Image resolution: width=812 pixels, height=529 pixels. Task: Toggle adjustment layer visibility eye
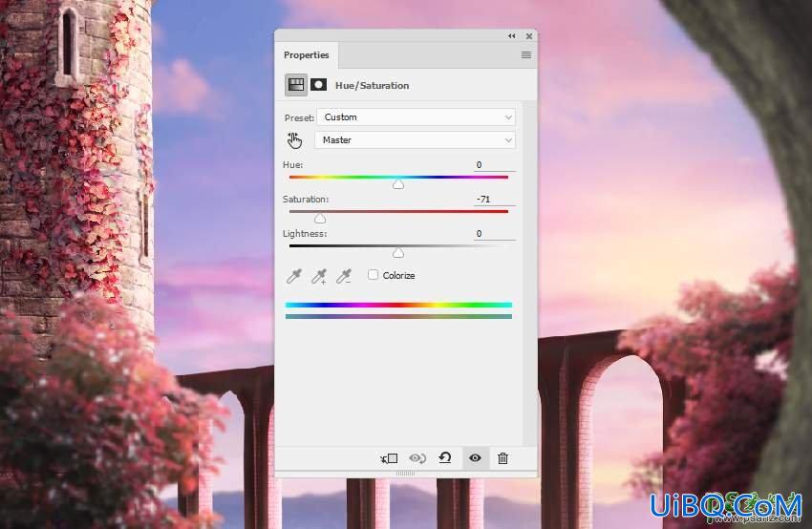click(x=475, y=458)
